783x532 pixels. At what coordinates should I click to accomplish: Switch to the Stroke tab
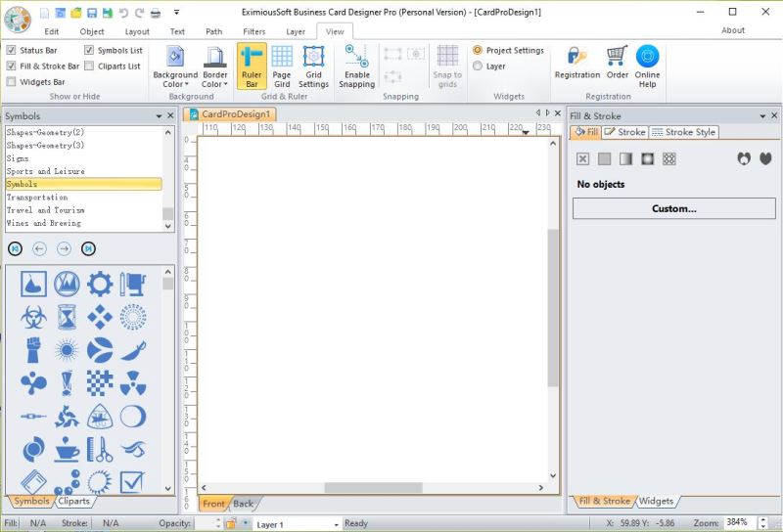pos(624,132)
